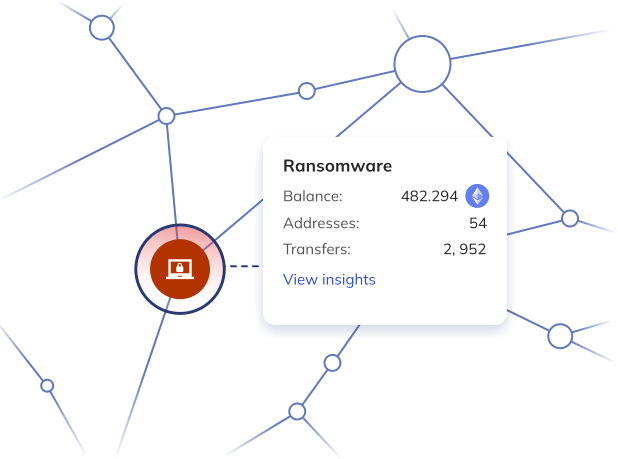Click the Addresses label in the card
618x459 pixels.
coord(321,223)
